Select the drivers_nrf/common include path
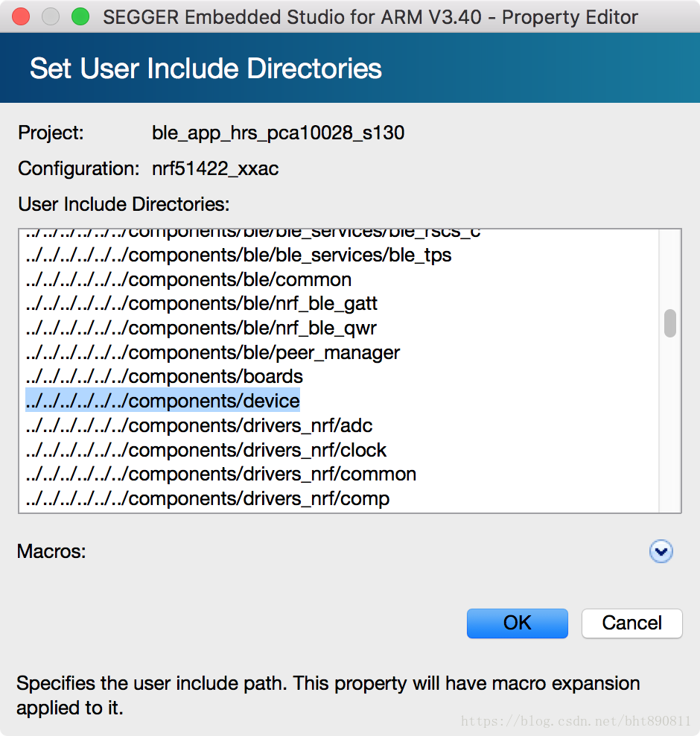This screenshot has height=736, width=700. click(221, 474)
